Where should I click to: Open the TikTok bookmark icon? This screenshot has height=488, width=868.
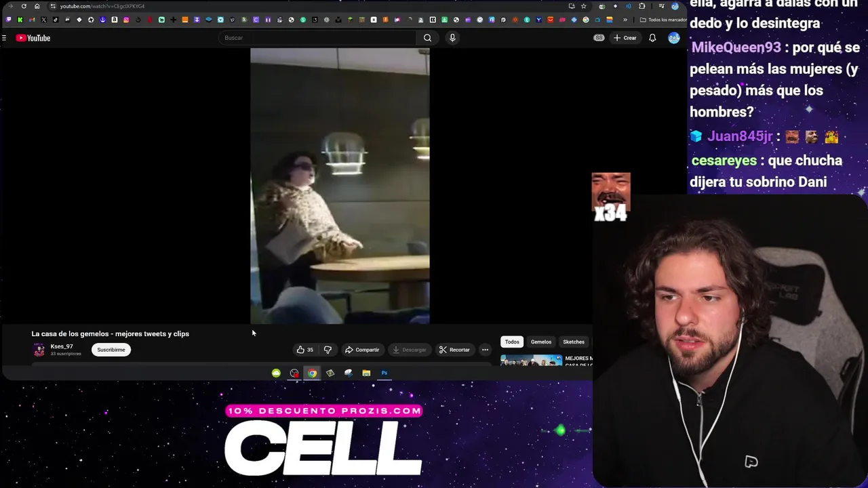click(x=56, y=20)
